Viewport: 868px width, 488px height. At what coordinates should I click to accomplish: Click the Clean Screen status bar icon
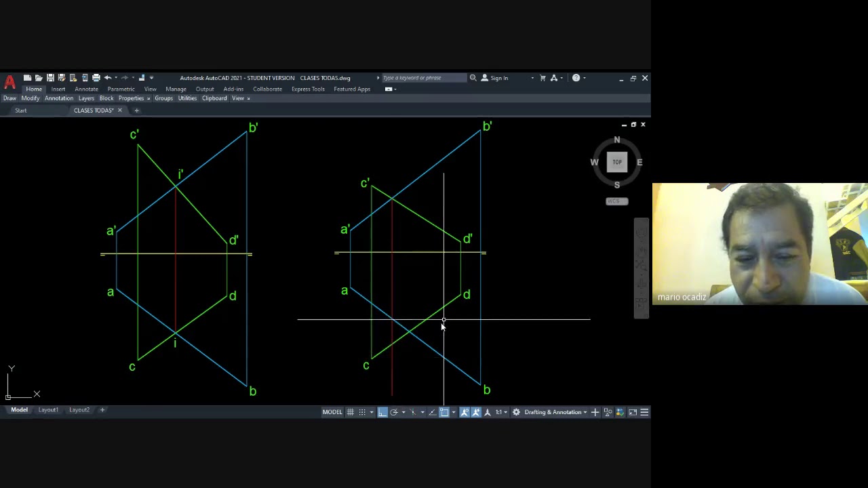(x=633, y=412)
